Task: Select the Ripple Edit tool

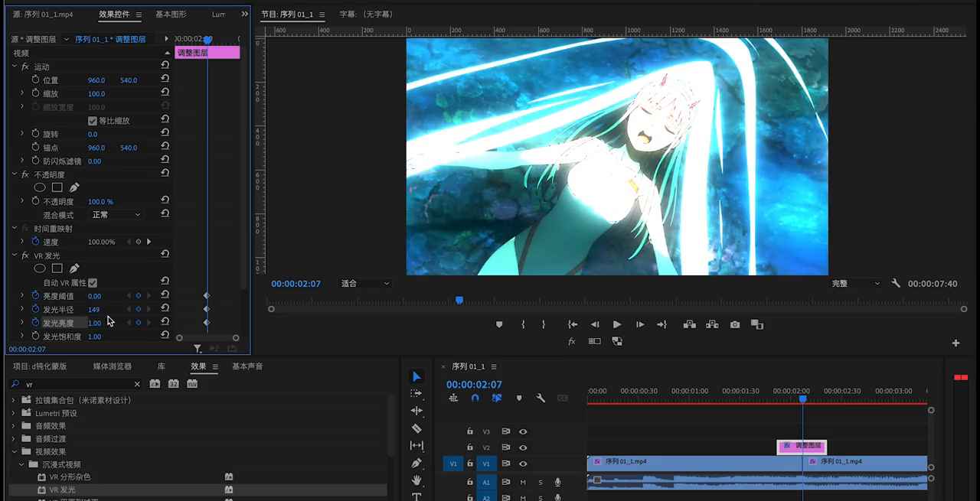Action: tap(416, 411)
